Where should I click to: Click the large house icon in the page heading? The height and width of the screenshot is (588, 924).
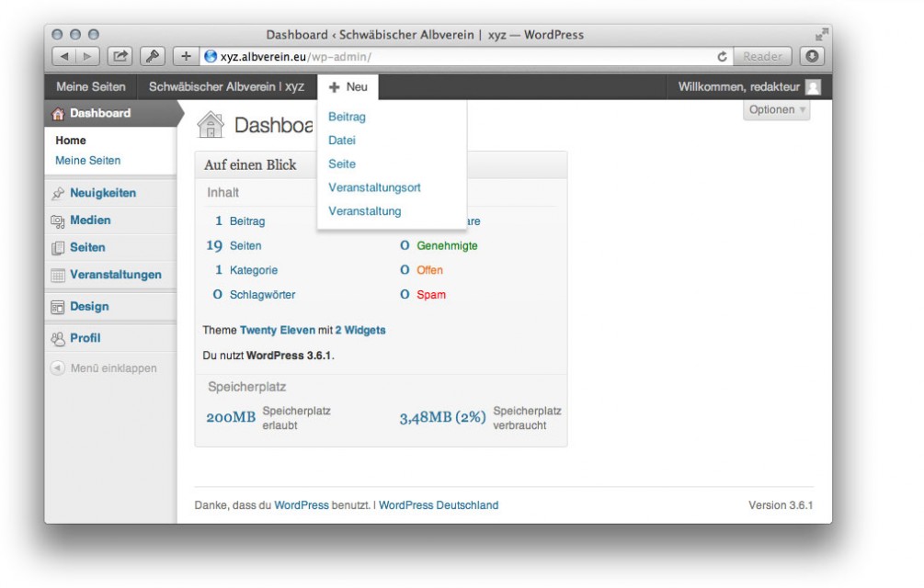(x=211, y=125)
